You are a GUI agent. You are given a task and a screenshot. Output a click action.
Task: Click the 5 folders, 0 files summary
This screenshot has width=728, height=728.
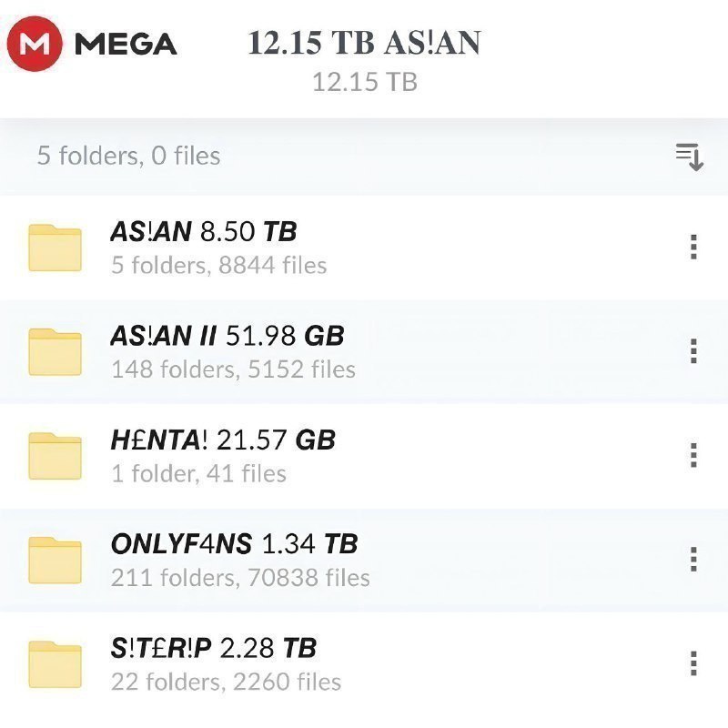tap(128, 155)
